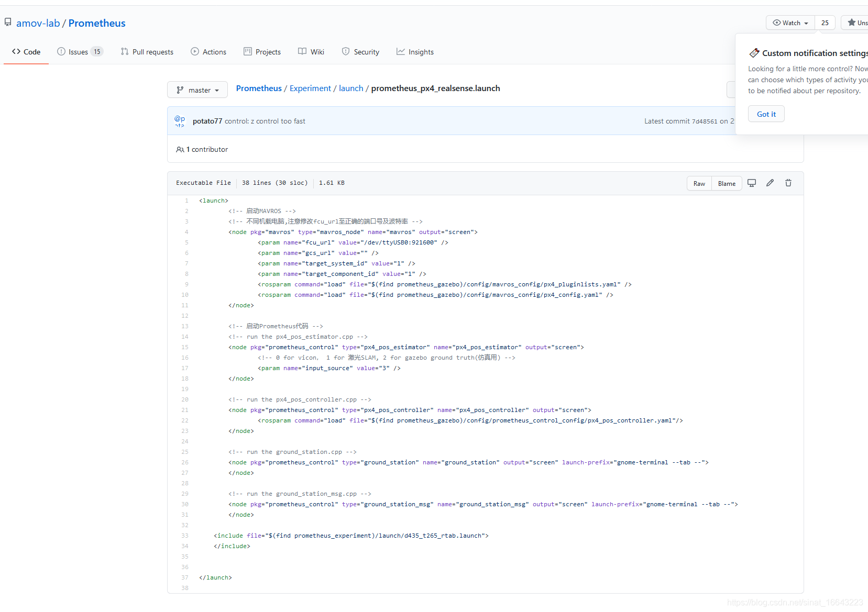Click the ground_station_msg node line
Viewport: 868px width, 612px height.
[x=483, y=504]
